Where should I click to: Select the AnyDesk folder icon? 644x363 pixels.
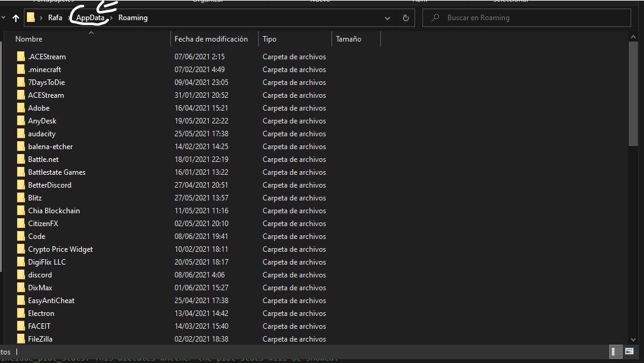tap(21, 120)
